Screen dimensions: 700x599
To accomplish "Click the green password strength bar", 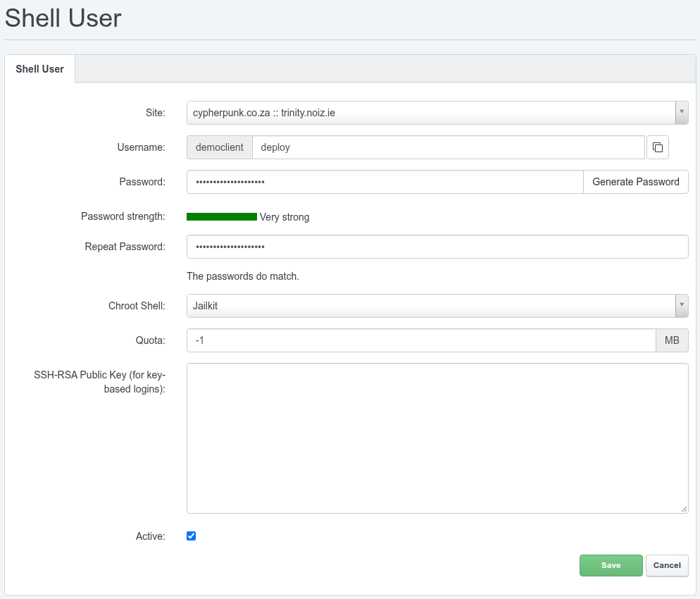I will [x=221, y=216].
